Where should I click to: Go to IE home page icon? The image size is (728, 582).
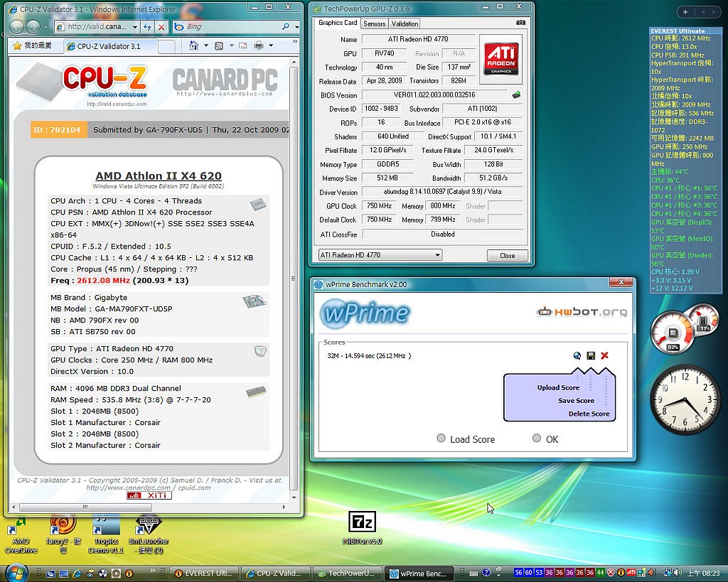pos(194,45)
